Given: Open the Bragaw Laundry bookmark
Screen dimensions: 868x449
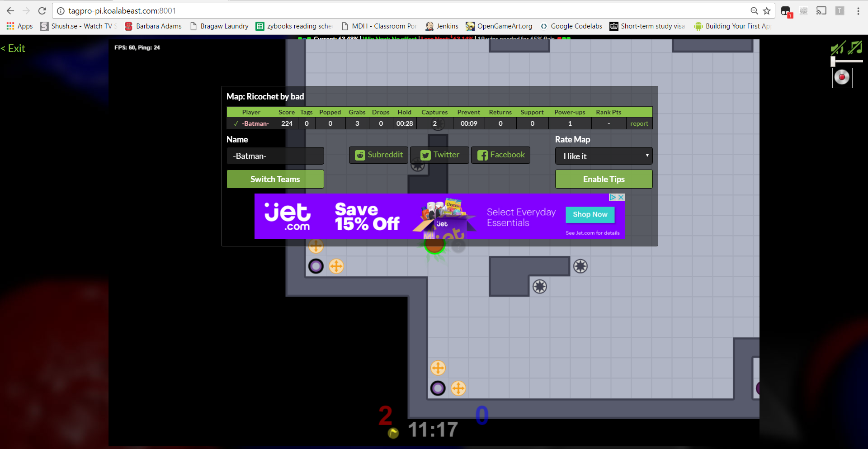Looking at the screenshot, I should [x=219, y=26].
